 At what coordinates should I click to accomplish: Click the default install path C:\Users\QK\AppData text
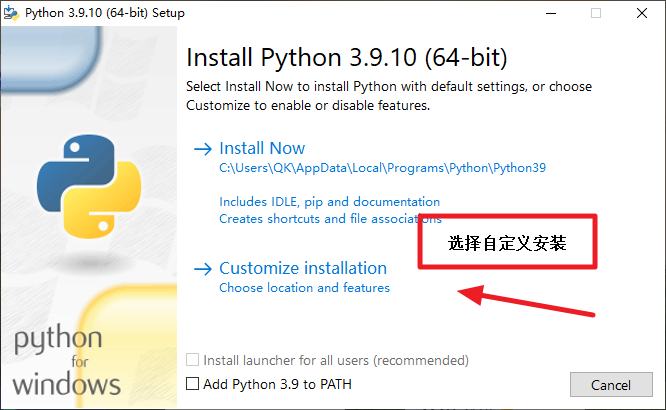click(382, 168)
